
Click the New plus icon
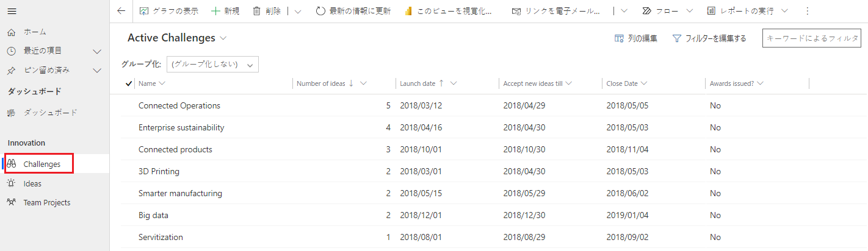pos(215,11)
